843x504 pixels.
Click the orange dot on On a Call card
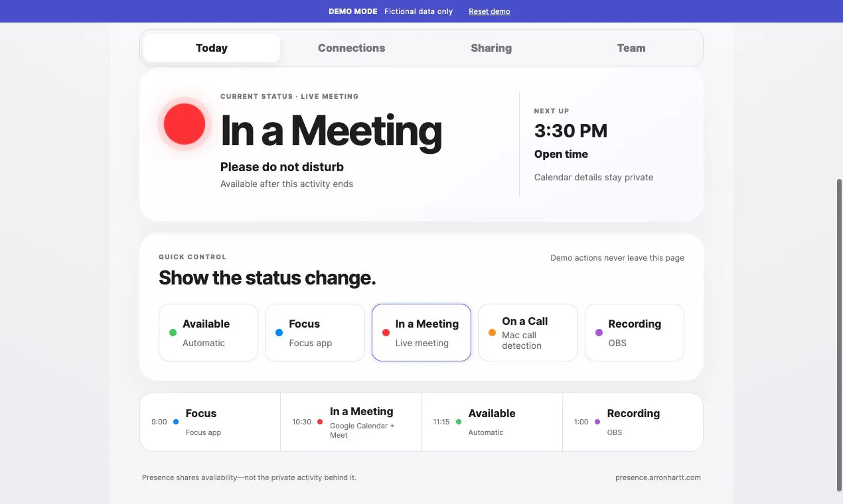492,333
